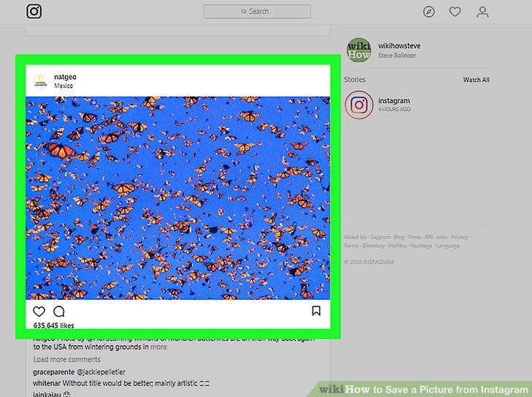Open the instagram story ring avatar

point(359,105)
